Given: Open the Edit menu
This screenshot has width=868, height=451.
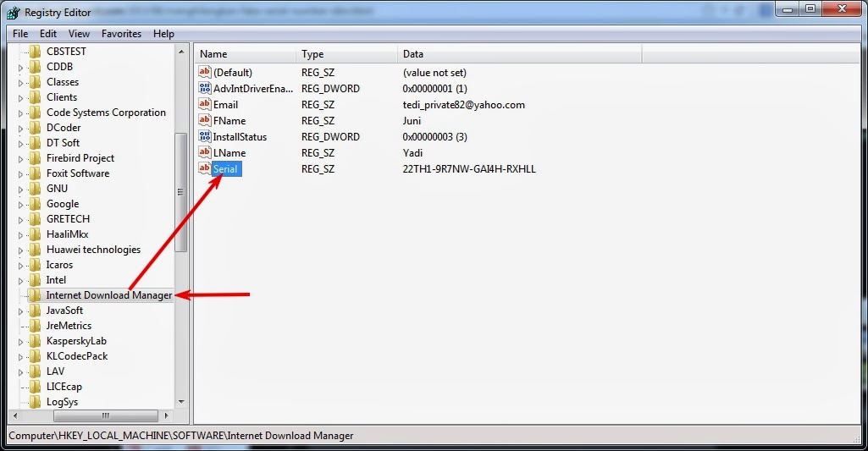Looking at the screenshot, I should pyautogui.click(x=48, y=34).
